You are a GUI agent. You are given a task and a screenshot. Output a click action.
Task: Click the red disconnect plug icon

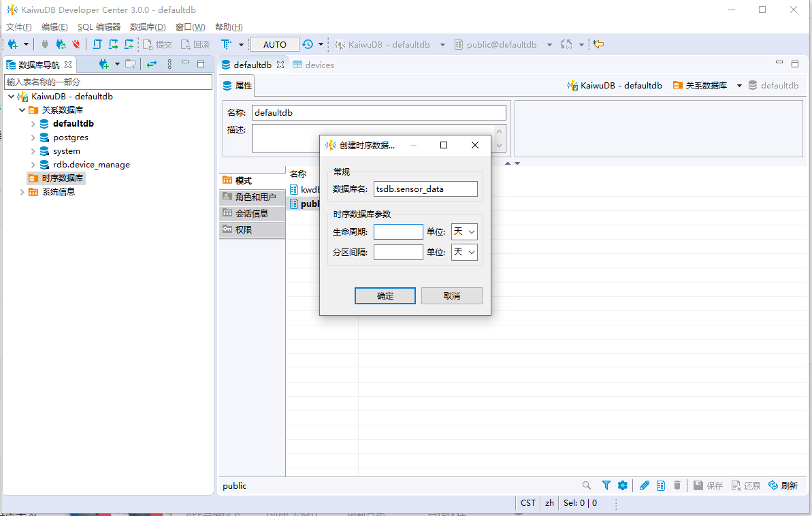[76, 44]
